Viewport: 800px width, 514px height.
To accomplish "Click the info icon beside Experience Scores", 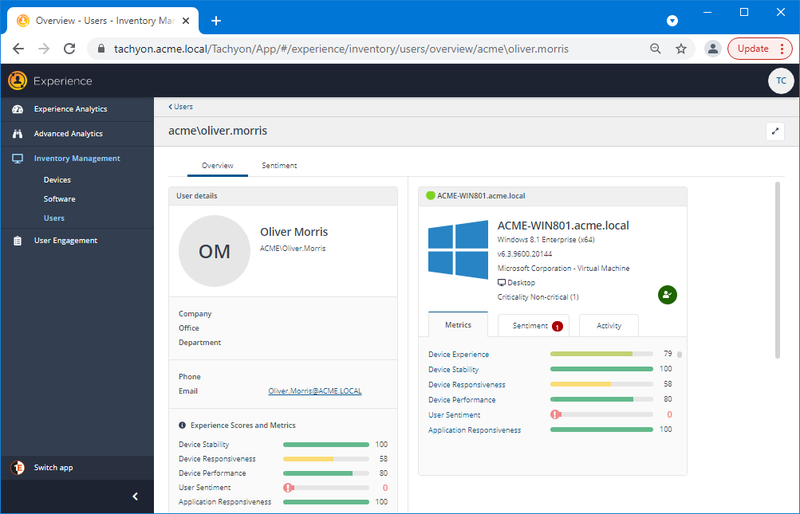I will (182, 425).
